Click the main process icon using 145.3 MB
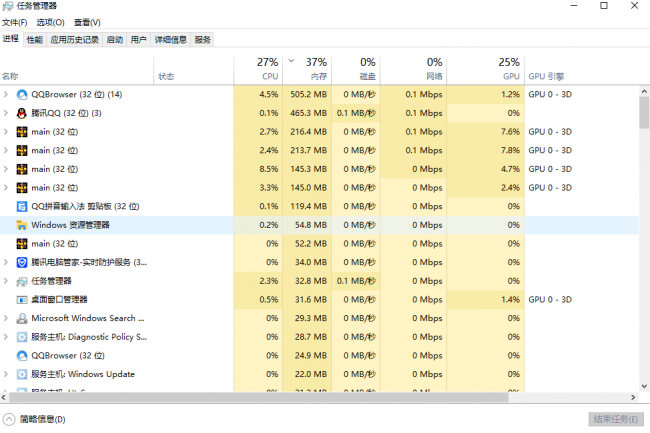 [22, 169]
